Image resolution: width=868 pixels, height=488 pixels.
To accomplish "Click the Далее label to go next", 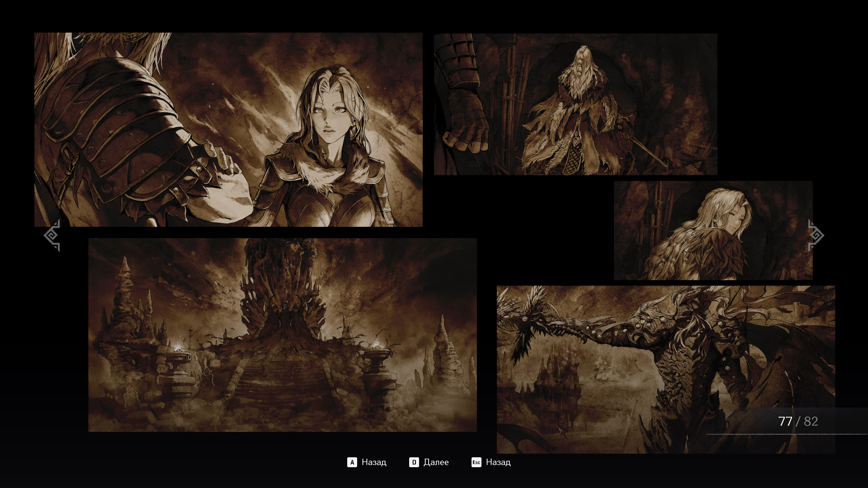I will coord(436,462).
